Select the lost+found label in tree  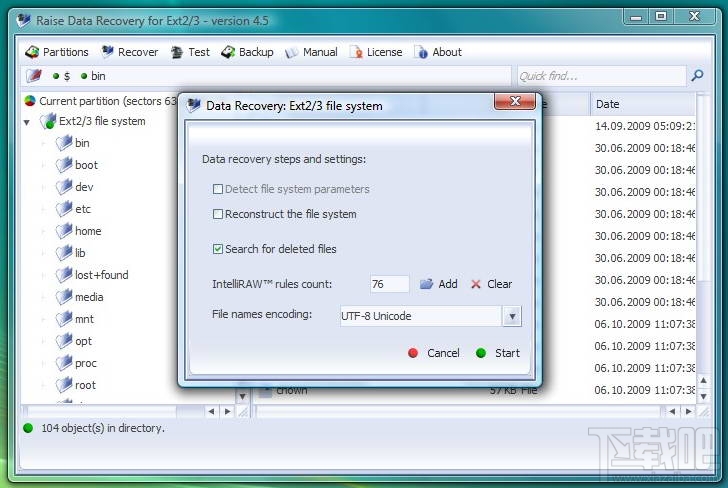(102, 275)
